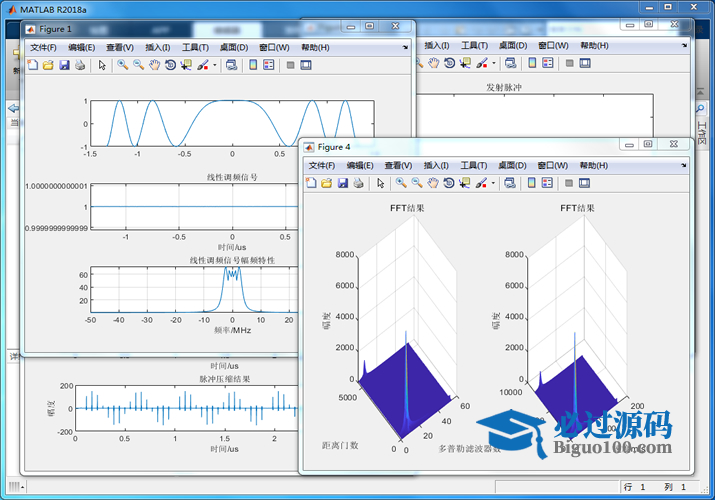Toggle Zoom In tool in Figure 1
This screenshot has width=715, height=500.
pyautogui.click(x=122, y=65)
